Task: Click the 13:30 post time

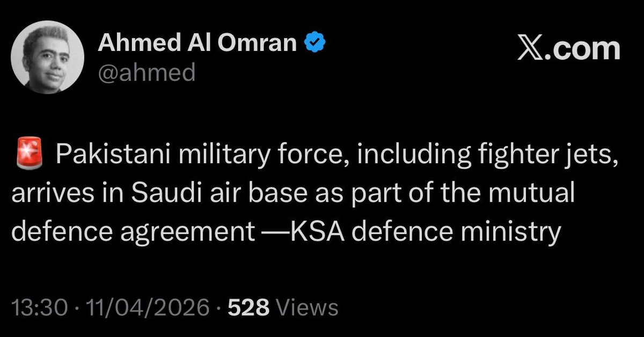Action: click(39, 307)
